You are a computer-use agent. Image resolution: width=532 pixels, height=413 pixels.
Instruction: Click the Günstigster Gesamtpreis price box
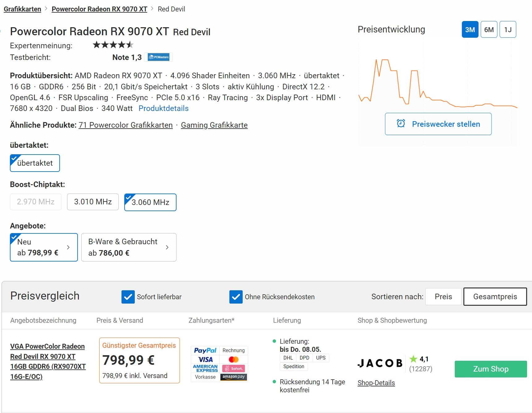[x=139, y=360]
